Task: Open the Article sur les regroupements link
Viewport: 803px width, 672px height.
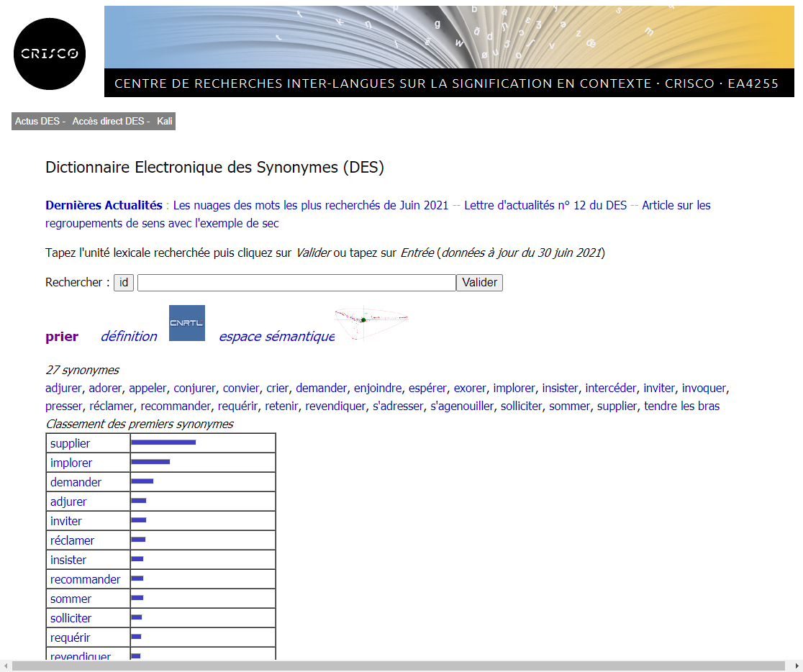Action: tap(378, 214)
